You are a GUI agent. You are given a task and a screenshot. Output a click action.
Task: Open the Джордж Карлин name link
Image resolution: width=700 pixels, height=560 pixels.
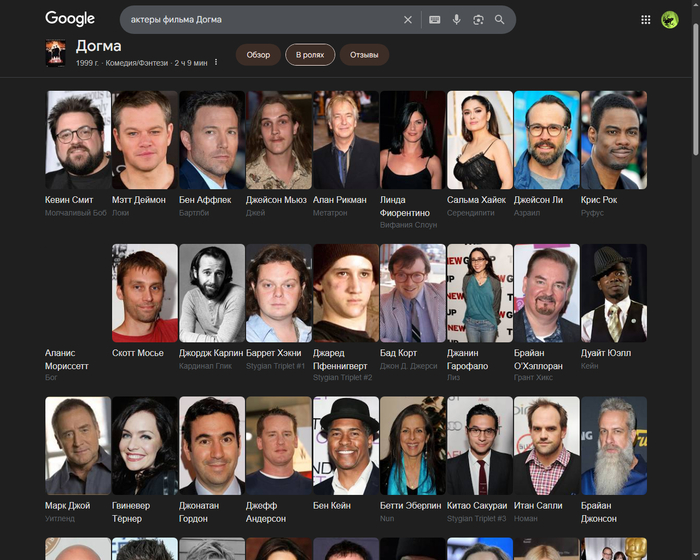pyautogui.click(x=211, y=353)
